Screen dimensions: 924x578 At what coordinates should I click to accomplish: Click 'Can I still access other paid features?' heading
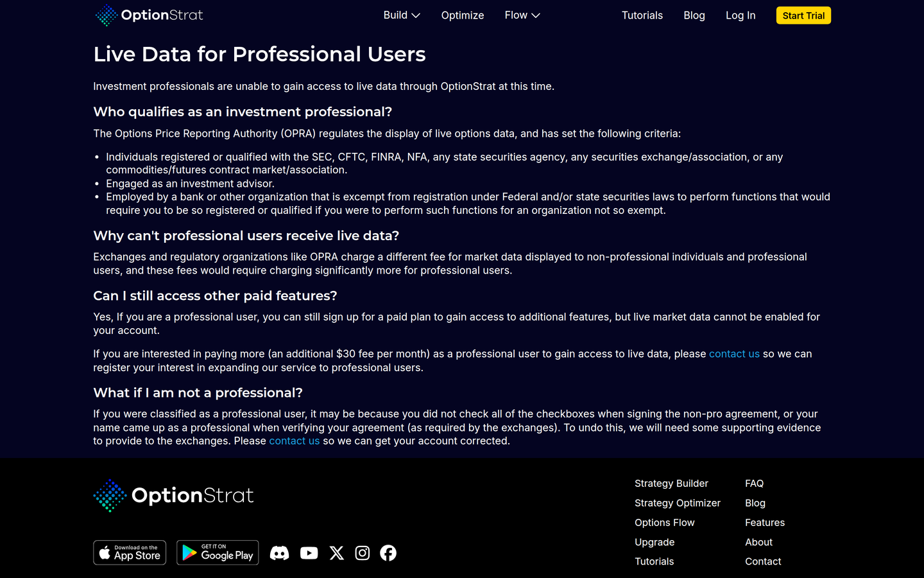(x=215, y=295)
